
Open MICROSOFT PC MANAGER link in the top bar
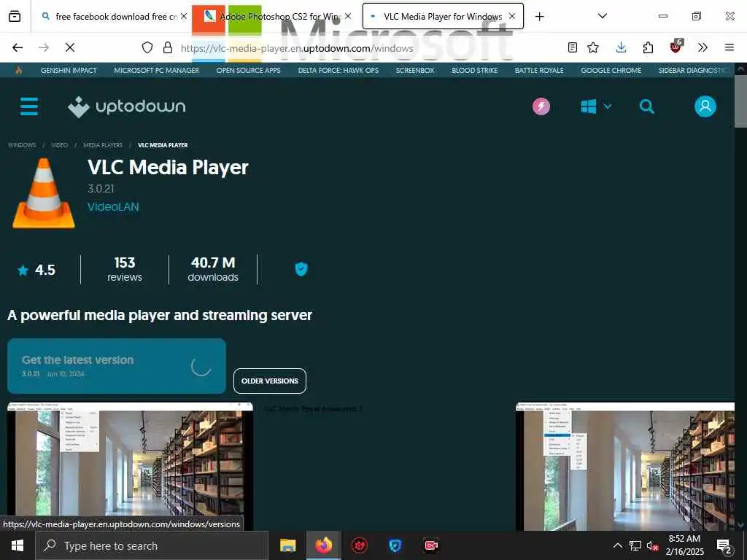click(156, 71)
